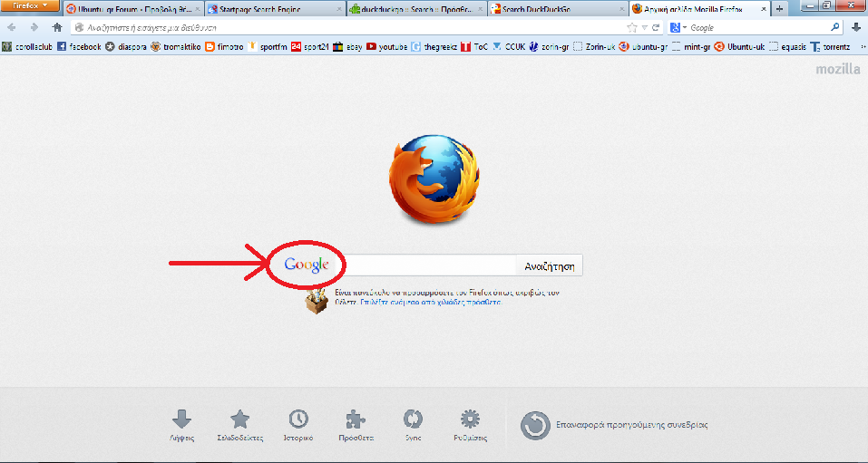Bookmark this page with the star icon
Screen dimensions: 868x463
[x=631, y=27]
